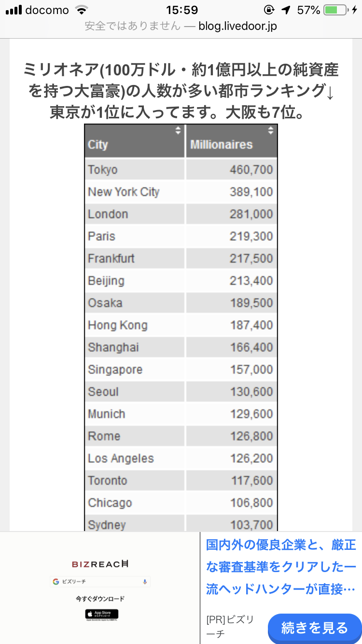Tap the 続きを見る button
The height and width of the screenshot is (644, 362).
(314, 628)
